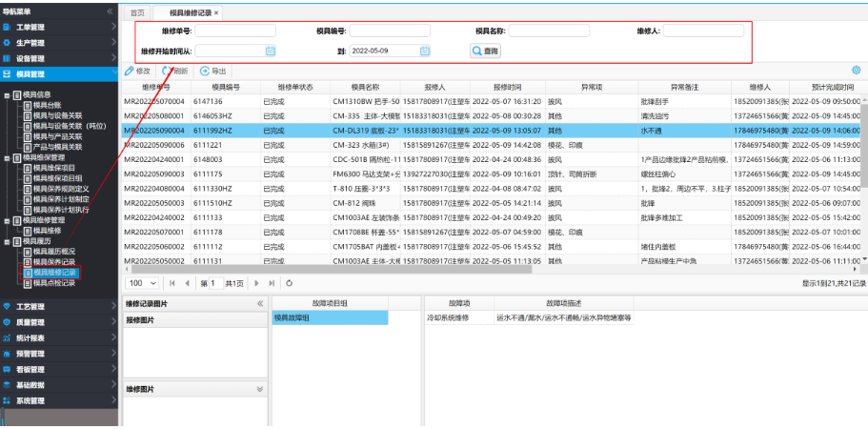Open calendar picker for 维修开始时间从 field
Image resolution: width=868 pixels, height=429 pixels.
[270, 51]
